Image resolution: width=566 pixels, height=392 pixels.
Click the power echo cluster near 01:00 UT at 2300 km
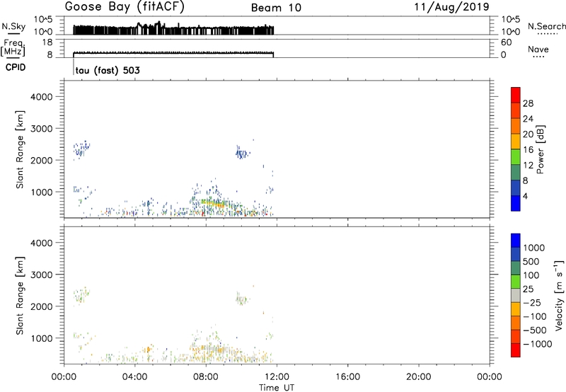81,149
